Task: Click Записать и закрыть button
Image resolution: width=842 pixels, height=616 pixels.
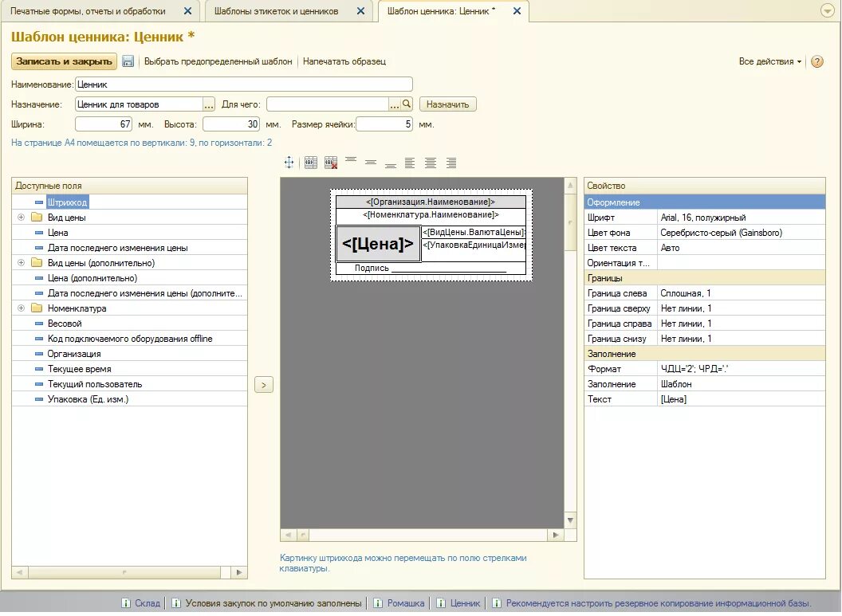Action: [64, 61]
